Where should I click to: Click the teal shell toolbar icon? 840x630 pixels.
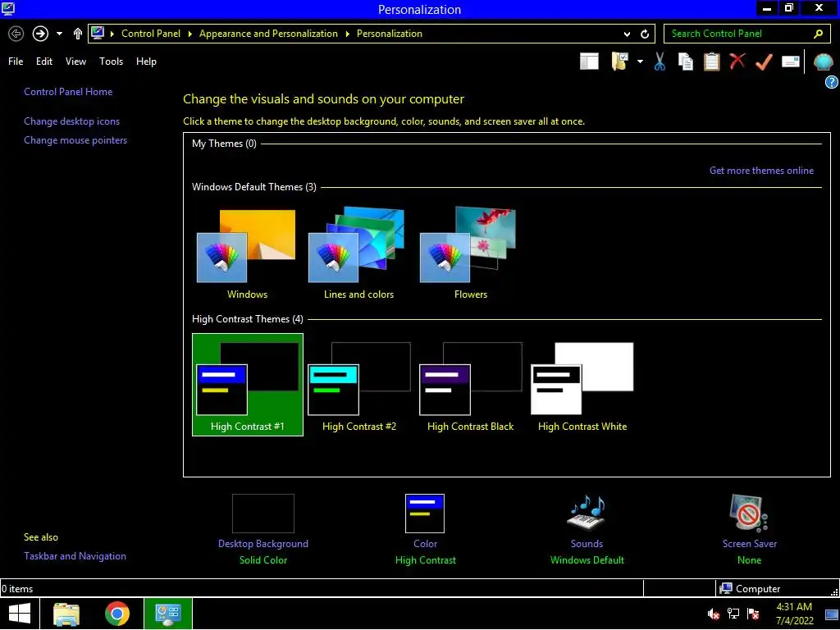pyautogui.click(x=823, y=62)
